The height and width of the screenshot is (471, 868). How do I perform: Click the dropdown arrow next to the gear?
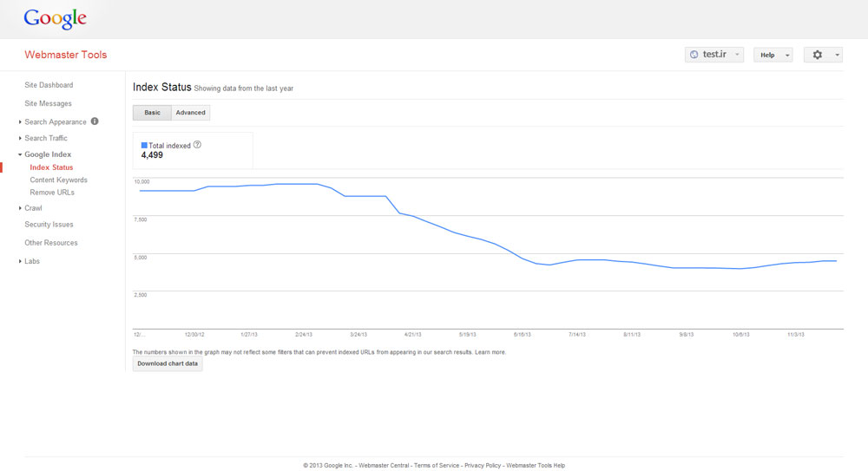(837, 55)
